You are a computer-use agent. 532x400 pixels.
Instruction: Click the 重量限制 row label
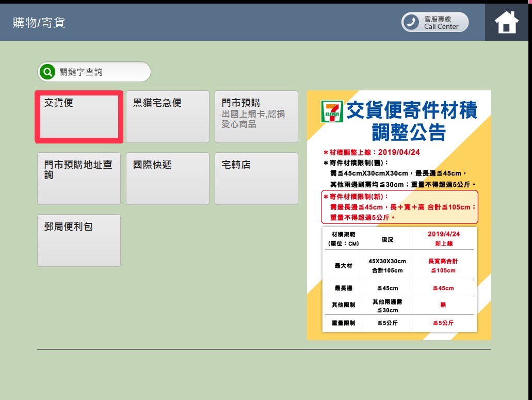click(x=343, y=323)
